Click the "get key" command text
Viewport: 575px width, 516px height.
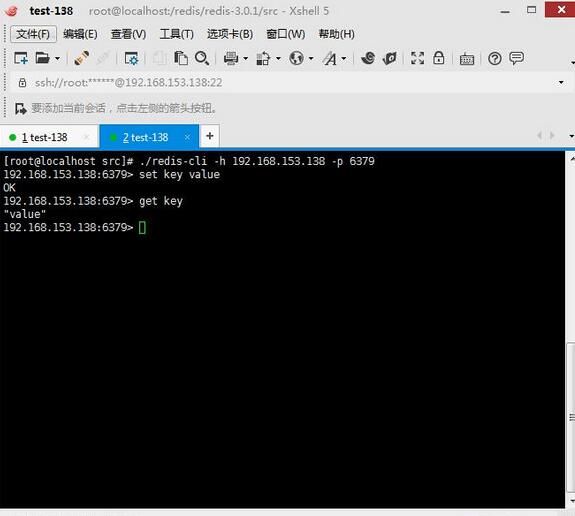coord(161,201)
